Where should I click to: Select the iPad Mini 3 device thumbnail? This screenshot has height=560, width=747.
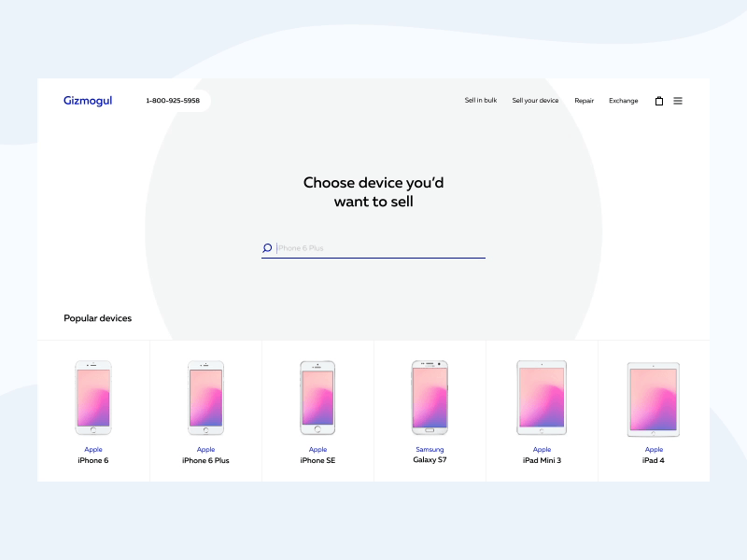[x=542, y=396]
